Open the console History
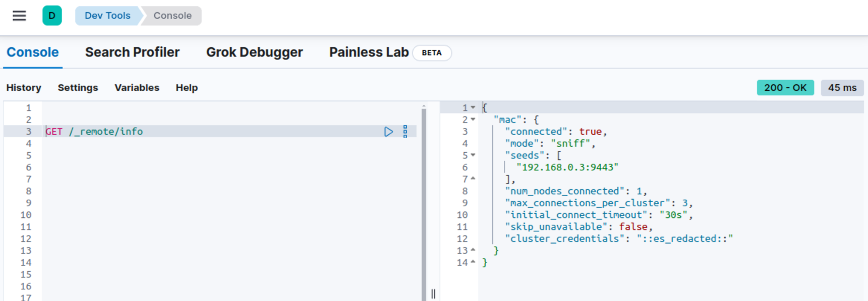 (x=24, y=88)
